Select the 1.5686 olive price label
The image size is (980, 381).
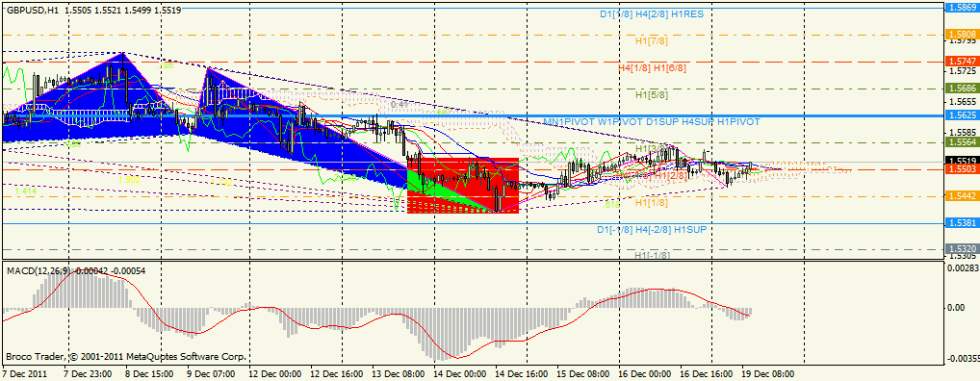click(x=962, y=89)
